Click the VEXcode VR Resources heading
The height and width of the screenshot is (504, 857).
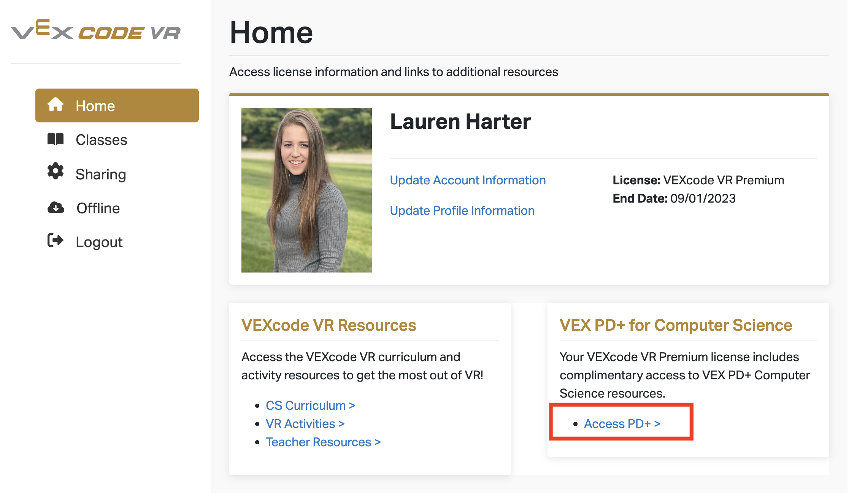pyautogui.click(x=329, y=325)
